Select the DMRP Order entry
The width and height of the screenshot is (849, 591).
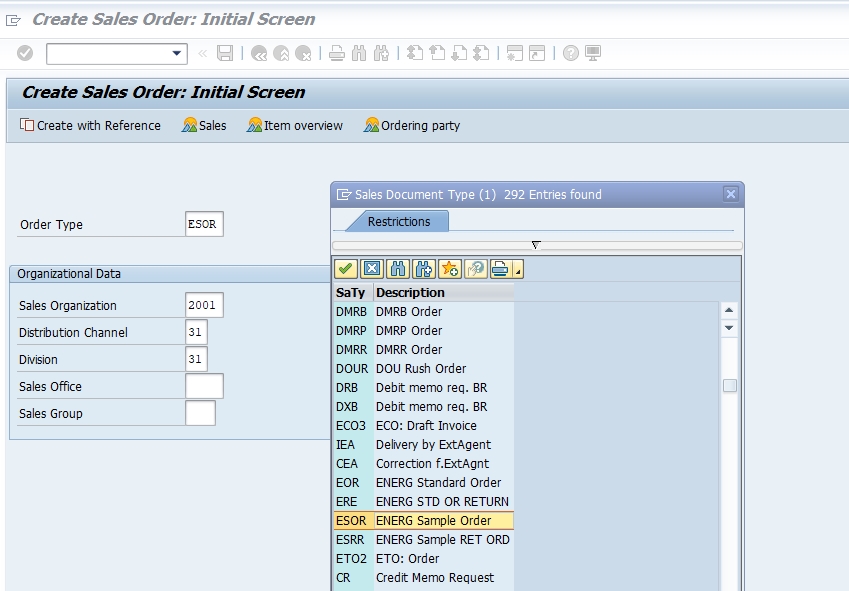click(423, 331)
